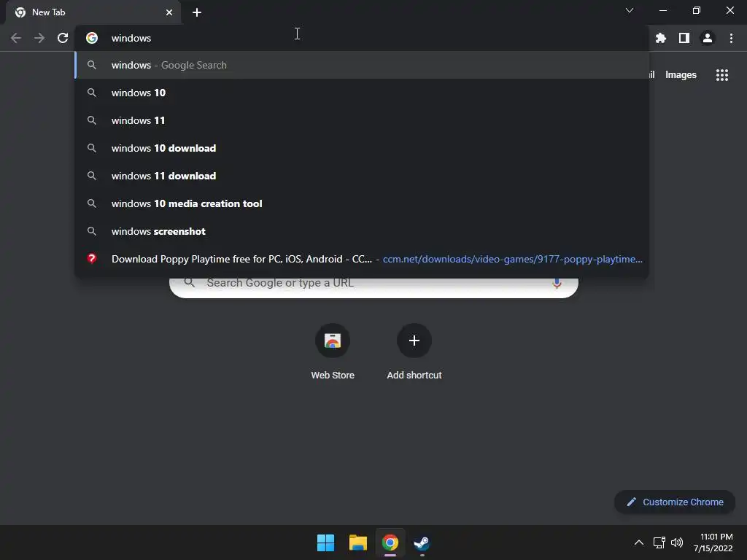Open Chrome three-dot menu
Screen dimensions: 747x560
click(x=731, y=38)
